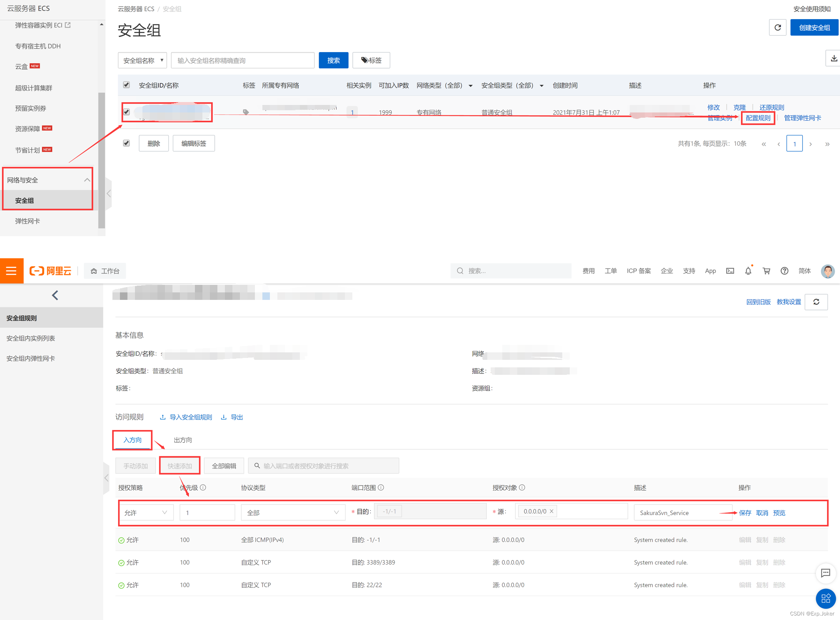840x620 pixels.
Task: Click the help question mark icon
Action: tap(784, 271)
